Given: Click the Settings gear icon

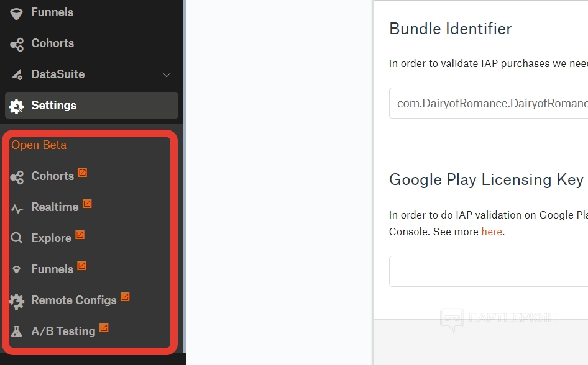Looking at the screenshot, I should [x=17, y=107].
